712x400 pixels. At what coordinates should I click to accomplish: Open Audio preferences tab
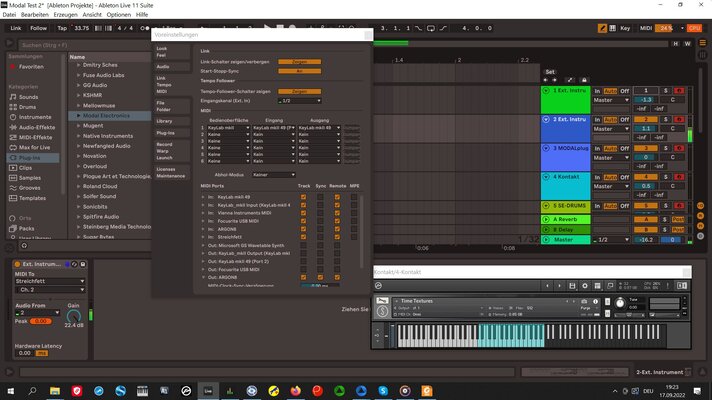click(172, 67)
